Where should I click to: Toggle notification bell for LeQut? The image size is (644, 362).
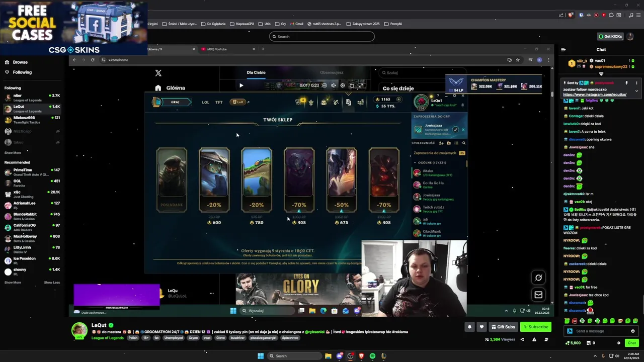pos(469,327)
